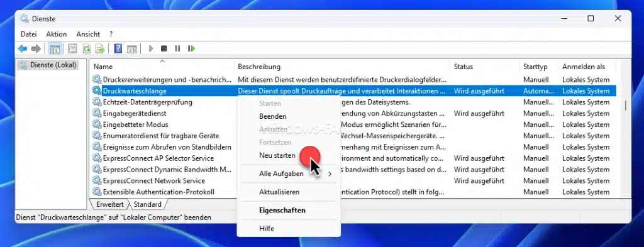Click gear icon of Enumeratordienst row

tap(97, 136)
